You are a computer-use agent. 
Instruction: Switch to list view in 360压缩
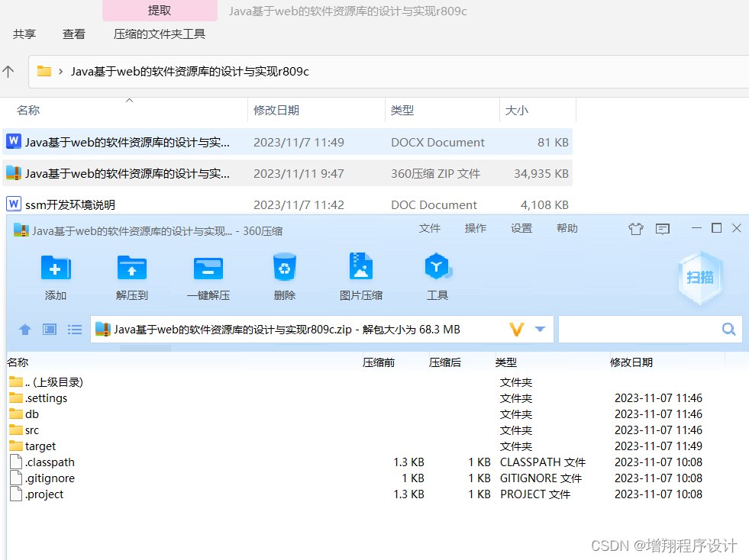[x=74, y=329]
